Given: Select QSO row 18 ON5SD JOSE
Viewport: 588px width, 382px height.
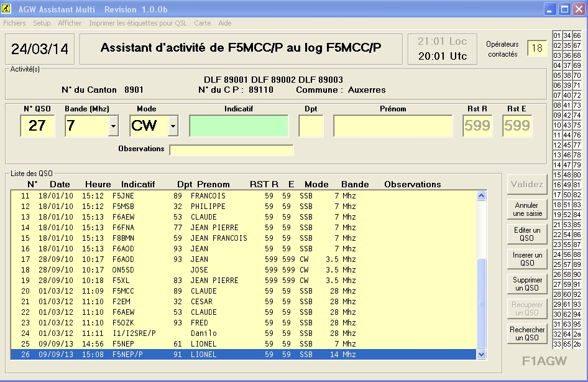Looking at the screenshot, I should [x=244, y=270].
